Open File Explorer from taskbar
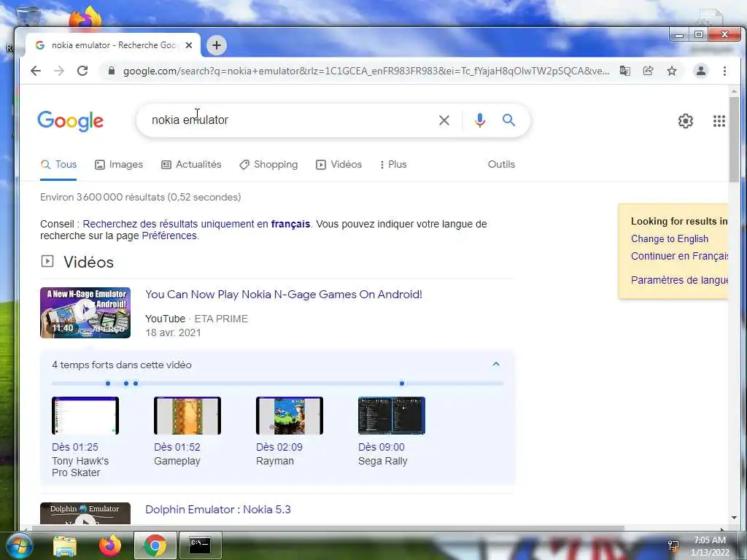Image resolution: width=747 pixels, height=560 pixels. click(65, 546)
